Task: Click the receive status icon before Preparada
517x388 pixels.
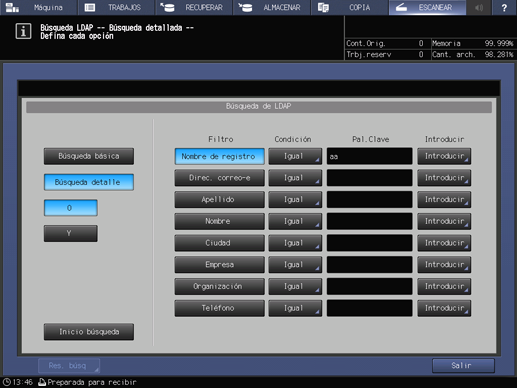Action: pyautogui.click(x=42, y=382)
